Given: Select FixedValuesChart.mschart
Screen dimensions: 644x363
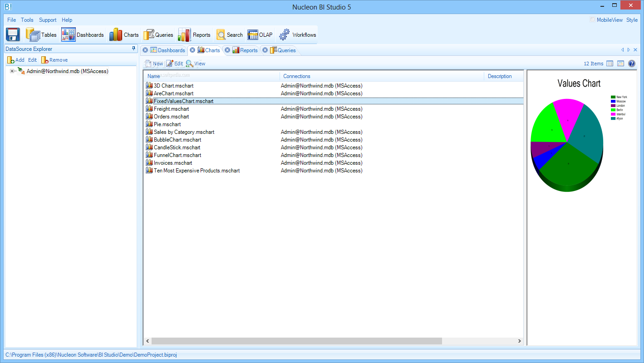Looking at the screenshot, I should [183, 101].
